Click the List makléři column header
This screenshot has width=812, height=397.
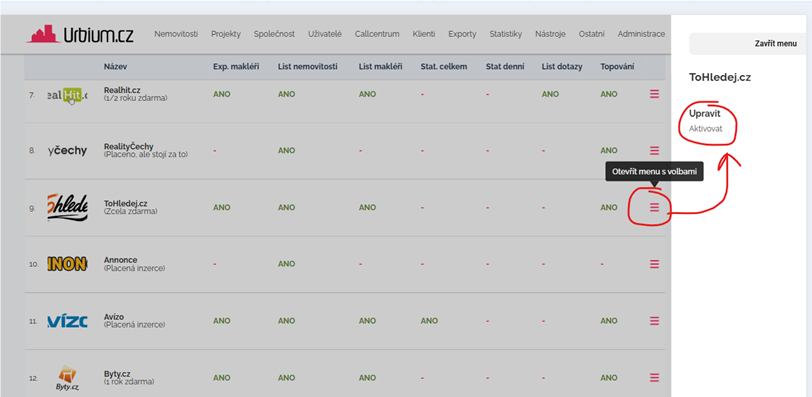(380, 67)
